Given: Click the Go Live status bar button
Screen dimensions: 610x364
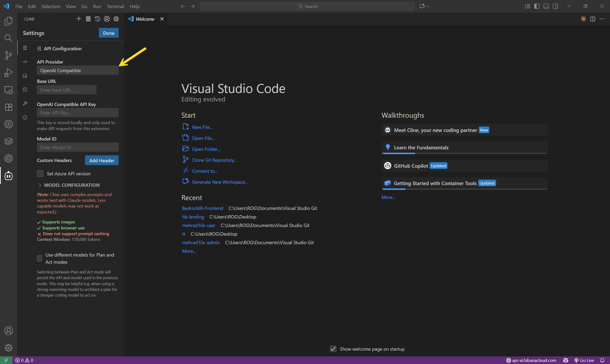Looking at the screenshot, I should (584, 360).
